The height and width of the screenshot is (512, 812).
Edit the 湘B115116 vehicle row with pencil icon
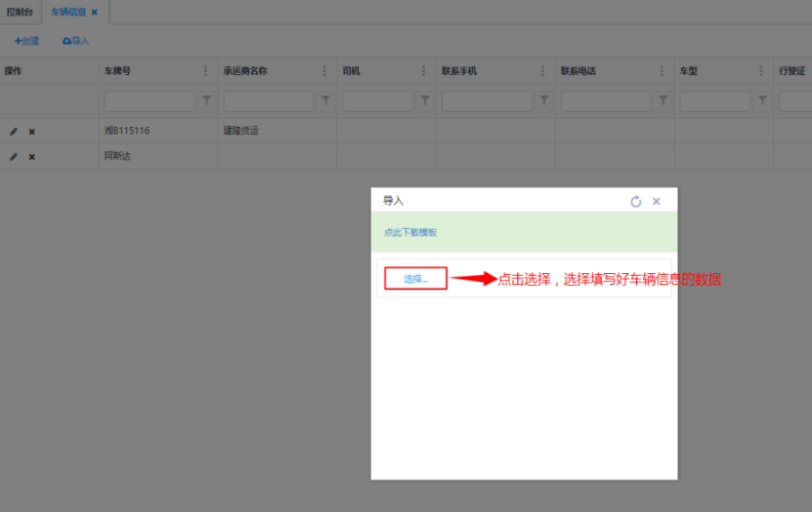click(14, 132)
